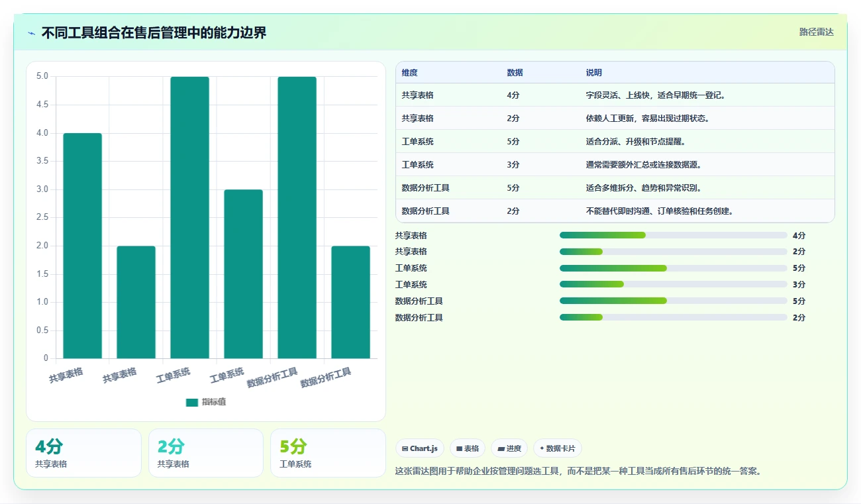Click the 数据 column header
861x504 pixels.
515,73
